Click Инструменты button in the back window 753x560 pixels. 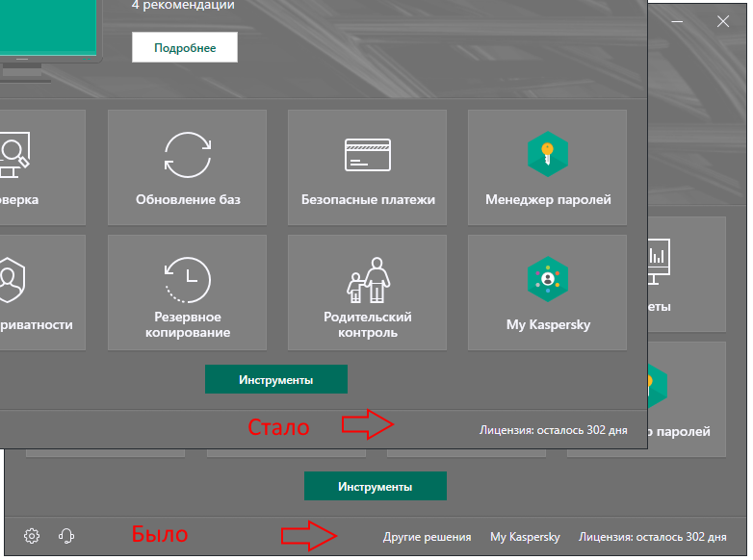(x=376, y=486)
